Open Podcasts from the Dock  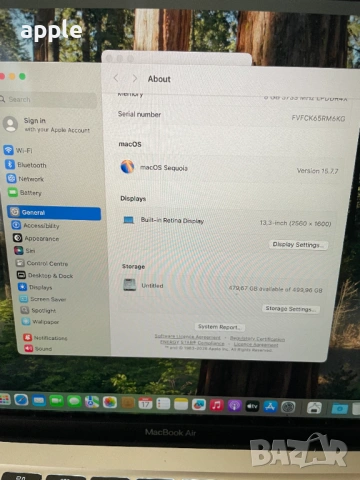coord(235,406)
